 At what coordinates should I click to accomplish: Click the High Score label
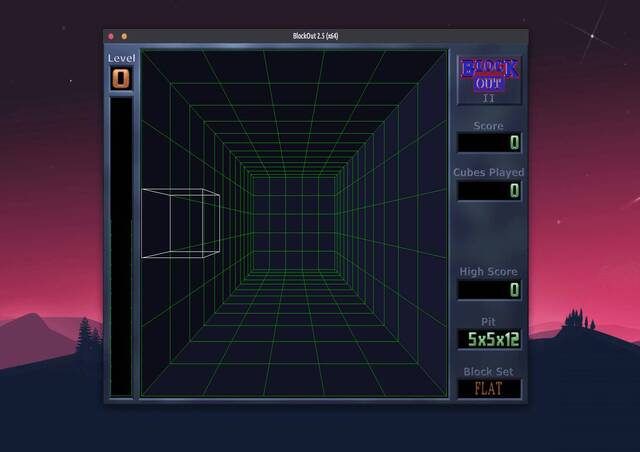[x=489, y=272]
